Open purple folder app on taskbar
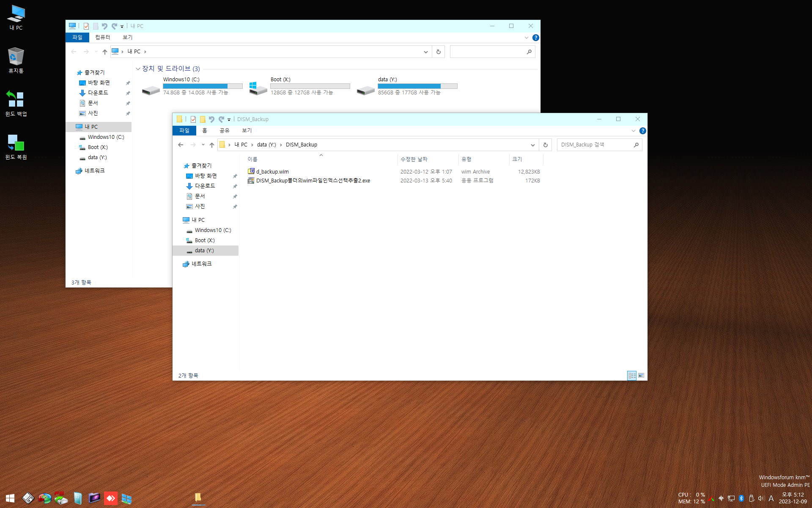The width and height of the screenshot is (812, 508). (x=94, y=498)
